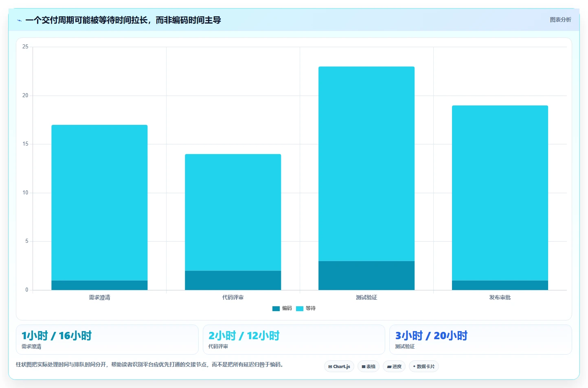Click the lightning icon beside the title
Viewport: 588px width, 388px height.
tap(19, 20)
